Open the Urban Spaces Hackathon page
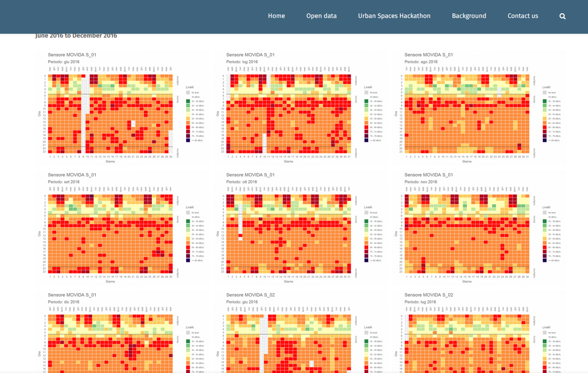Viewport: 588px width, 373px height. [394, 16]
